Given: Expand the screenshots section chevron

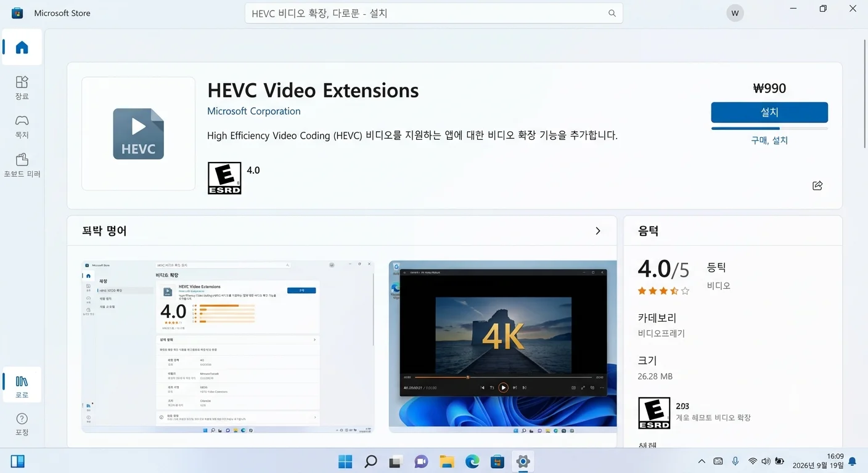Looking at the screenshot, I should coord(597,231).
